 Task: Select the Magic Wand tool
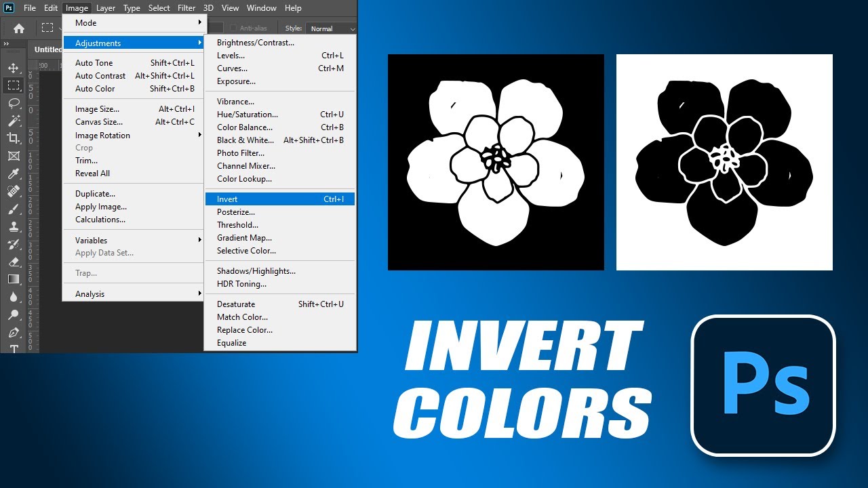(13, 121)
